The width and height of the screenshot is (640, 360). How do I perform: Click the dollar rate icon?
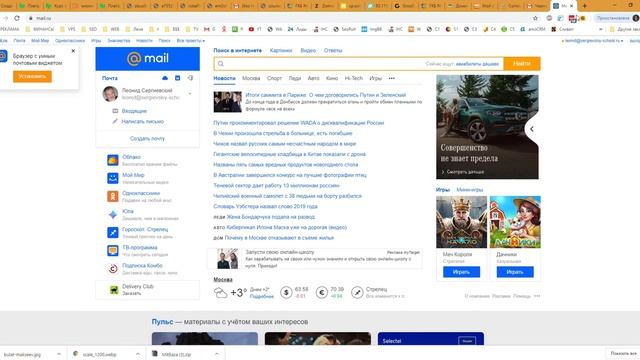(x=286, y=292)
